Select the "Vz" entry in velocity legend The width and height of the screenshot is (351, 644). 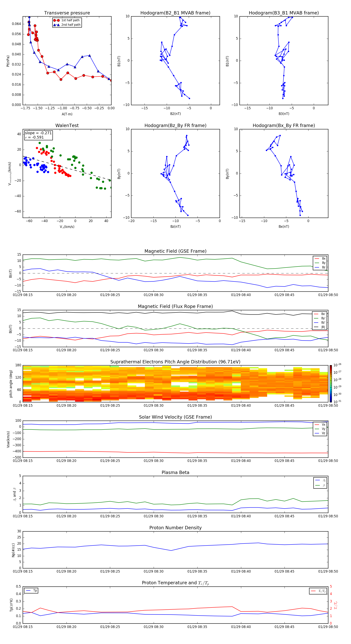(x=320, y=433)
